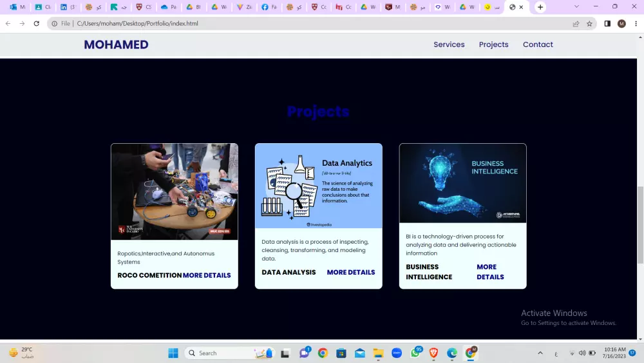Open first Google Chrome taskbar icon
This screenshot has height=363, width=644.
(323, 353)
